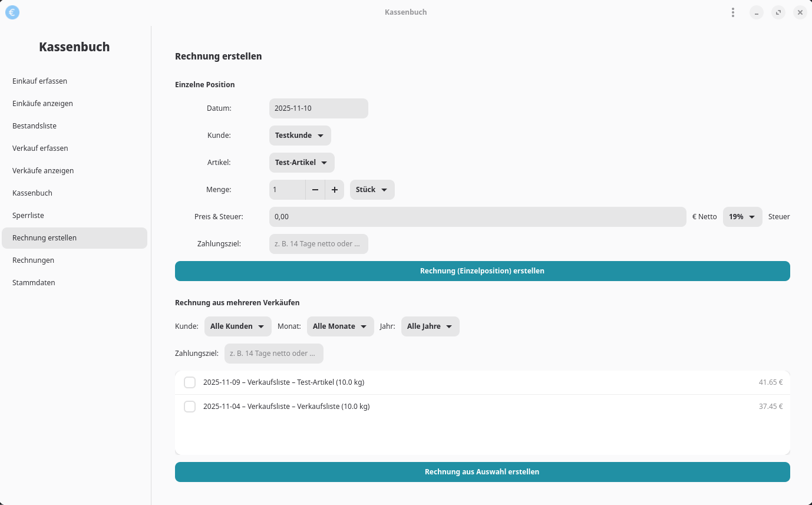Minimize the Kassenbuch window
Screen dimensions: 812x505
click(x=757, y=12)
